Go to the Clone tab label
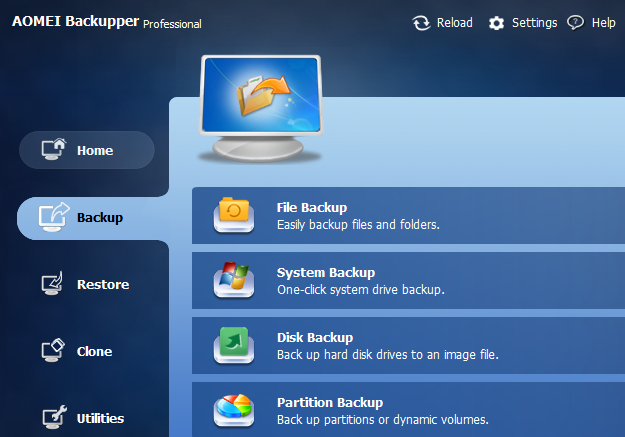The image size is (625, 437). pos(94,352)
